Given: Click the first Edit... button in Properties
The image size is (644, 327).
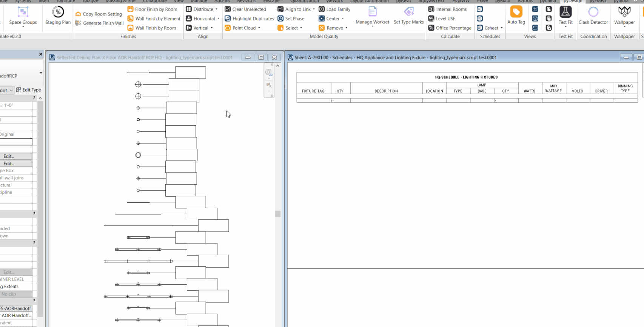Looking at the screenshot, I should 16,156.
